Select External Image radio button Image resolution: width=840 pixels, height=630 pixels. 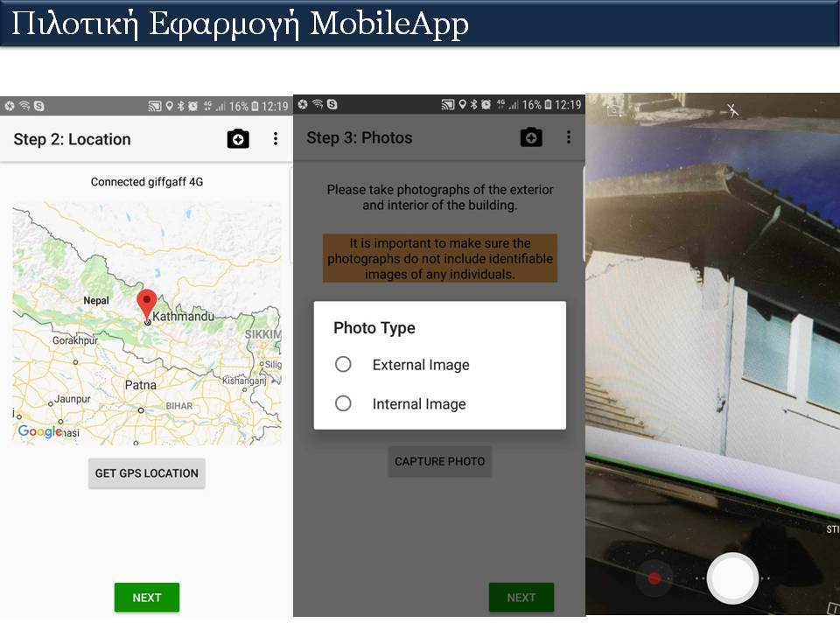(343, 364)
